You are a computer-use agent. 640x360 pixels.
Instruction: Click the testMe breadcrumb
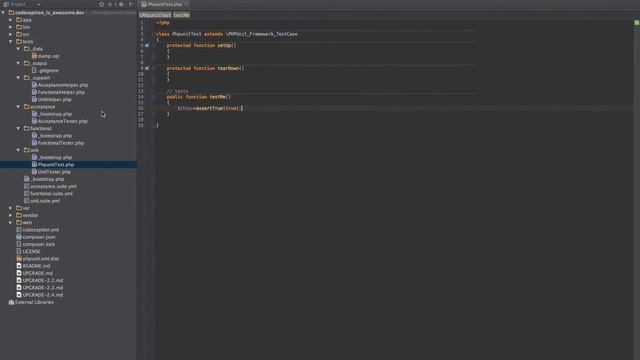(x=182, y=15)
